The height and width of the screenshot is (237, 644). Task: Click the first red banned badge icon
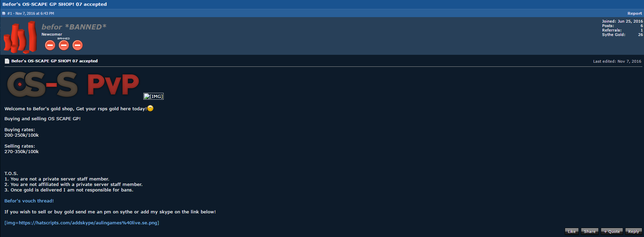click(x=50, y=45)
